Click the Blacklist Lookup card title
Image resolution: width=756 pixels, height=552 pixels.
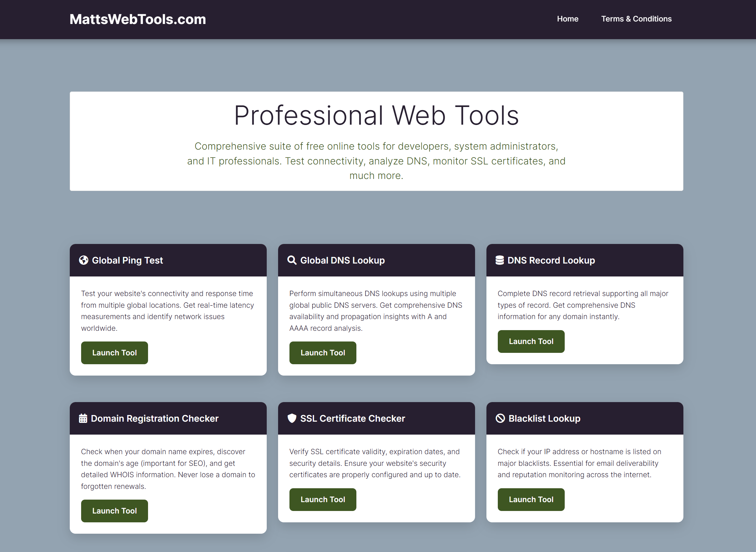click(x=544, y=418)
